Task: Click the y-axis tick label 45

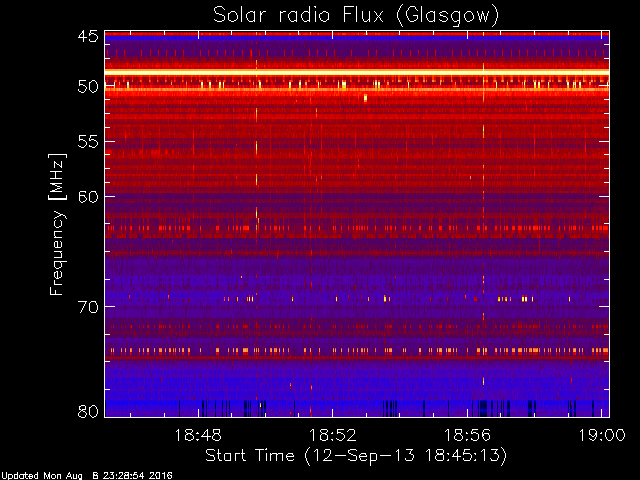Action: [x=88, y=36]
